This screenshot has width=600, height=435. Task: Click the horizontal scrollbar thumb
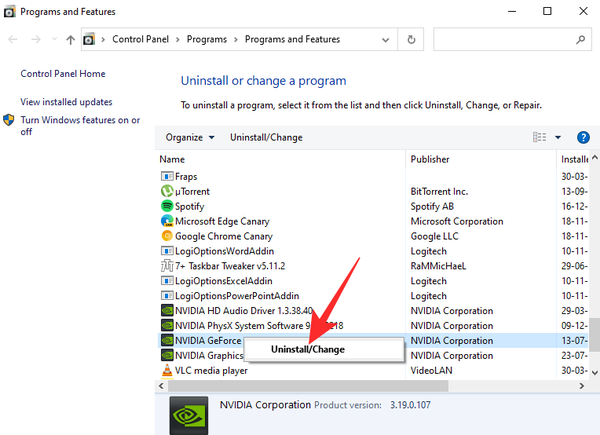click(x=308, y=386)
